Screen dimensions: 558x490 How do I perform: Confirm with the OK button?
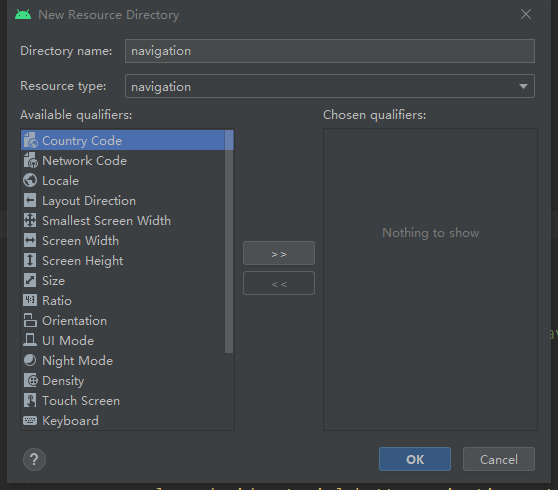415,459
